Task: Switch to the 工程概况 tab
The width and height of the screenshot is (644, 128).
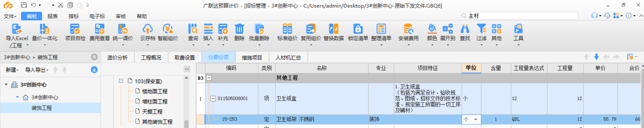Action: click(x=151, y=57)
